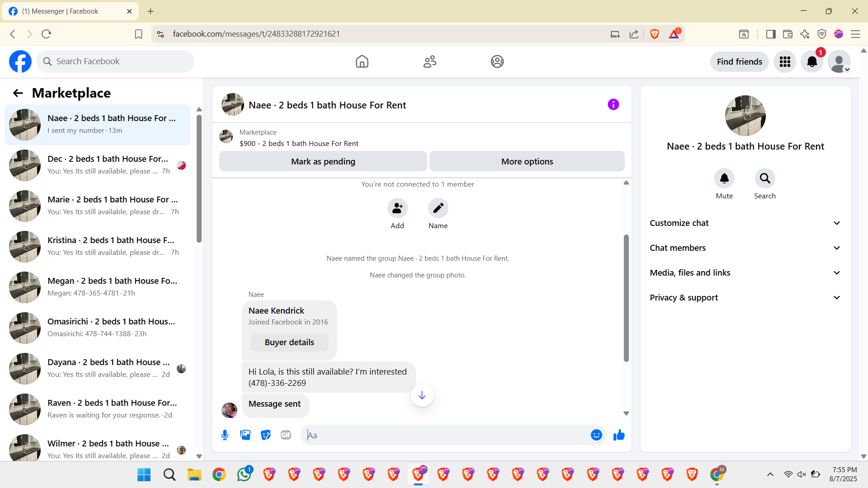Expand Media, files and links section
The width and height of the screenshot is (868, 488).
(745, 273)
